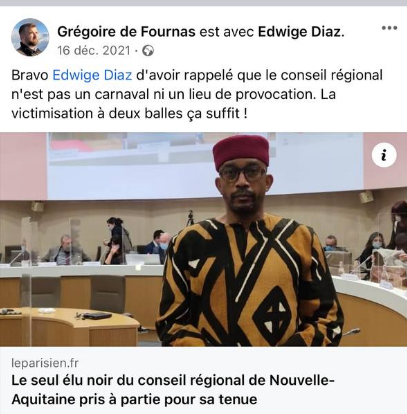This screenshot has height=414, width=407.
Task: Click the man in the patterned tunic in the photo
Action: click(x=248, y=242)
